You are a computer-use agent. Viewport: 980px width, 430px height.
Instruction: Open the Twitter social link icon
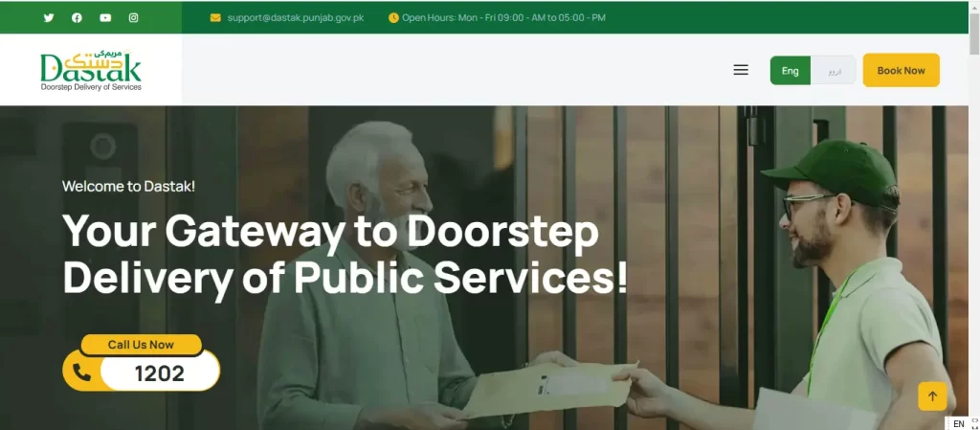pyautogui.click(x=49, y=17)
